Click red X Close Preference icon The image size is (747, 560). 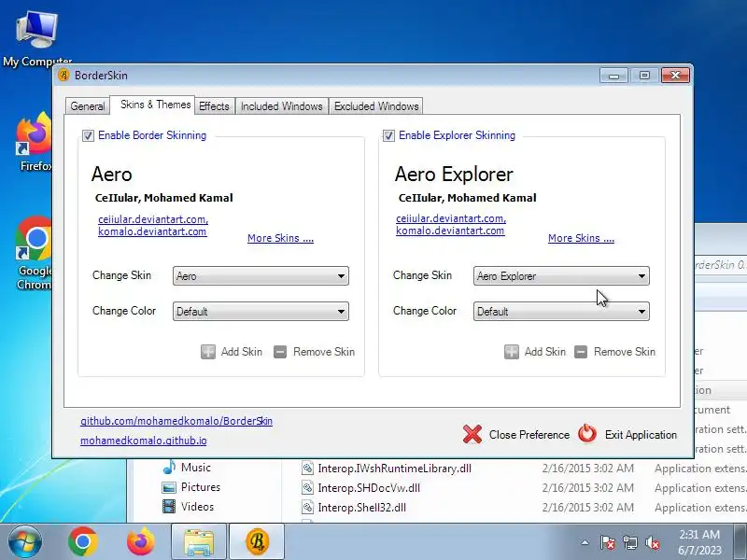pyautogui.click(x=472, y=434)
